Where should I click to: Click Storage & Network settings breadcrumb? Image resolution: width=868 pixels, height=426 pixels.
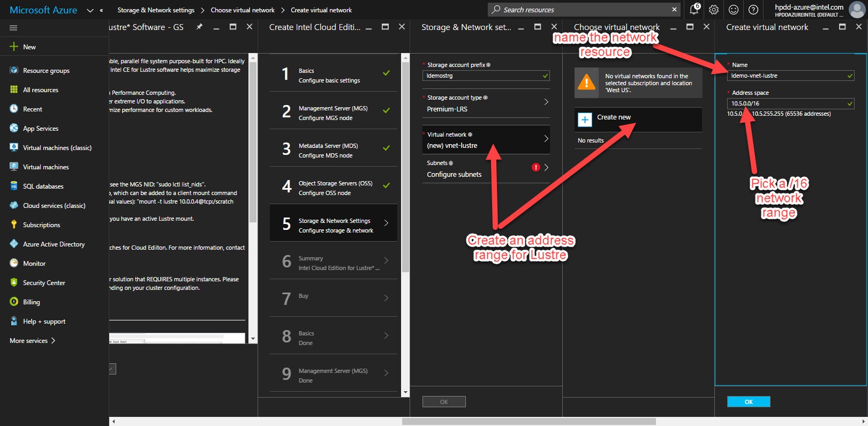click(156, 10)
